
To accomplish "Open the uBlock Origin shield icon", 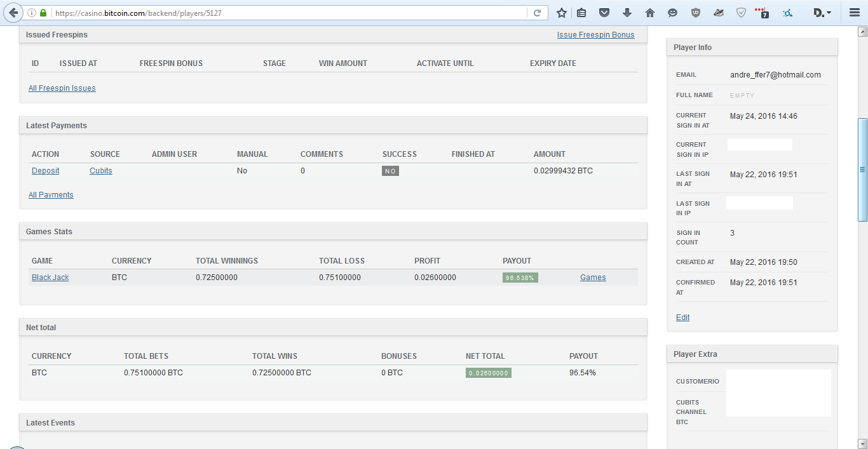I will (695, 13).
